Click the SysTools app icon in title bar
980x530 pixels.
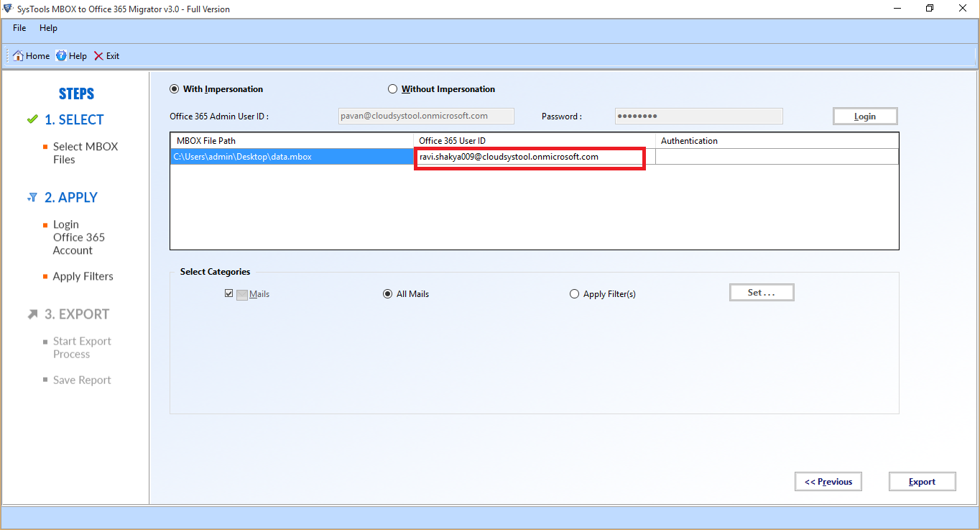pyautogui.click(x=7, y=9)
